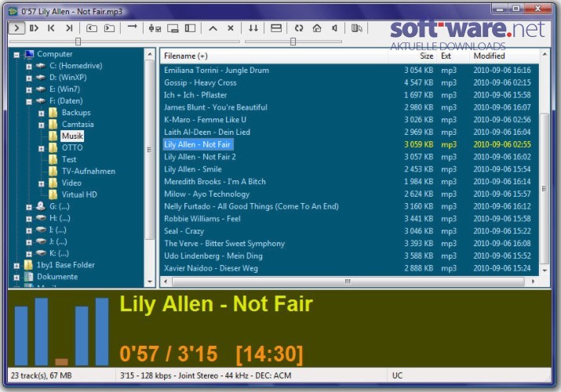Image resolution: width=561 pixels, height=392 pixels.
Task: Click the 0'57 / 3'15 time display
Action: click(x=168, y=354)
